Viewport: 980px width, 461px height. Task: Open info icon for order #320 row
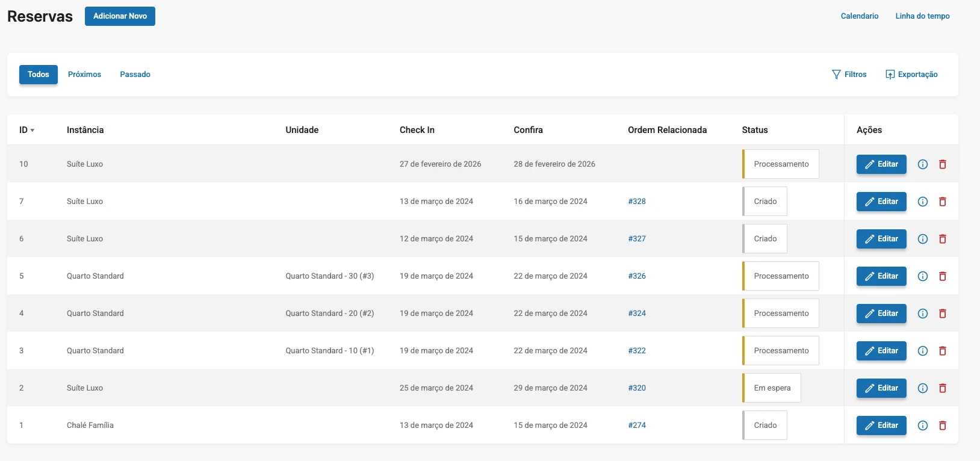(x=923, y=388)
